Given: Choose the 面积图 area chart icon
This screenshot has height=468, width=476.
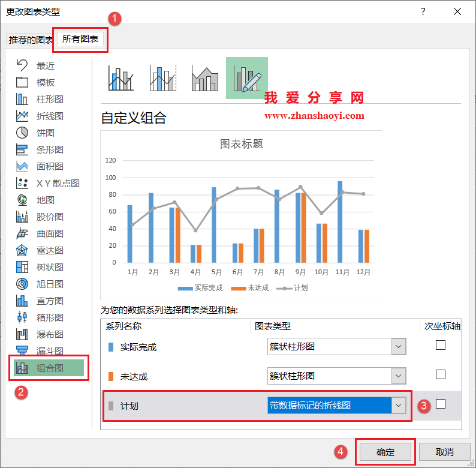Looking at the screenshot, I should (x=22, y=166).
